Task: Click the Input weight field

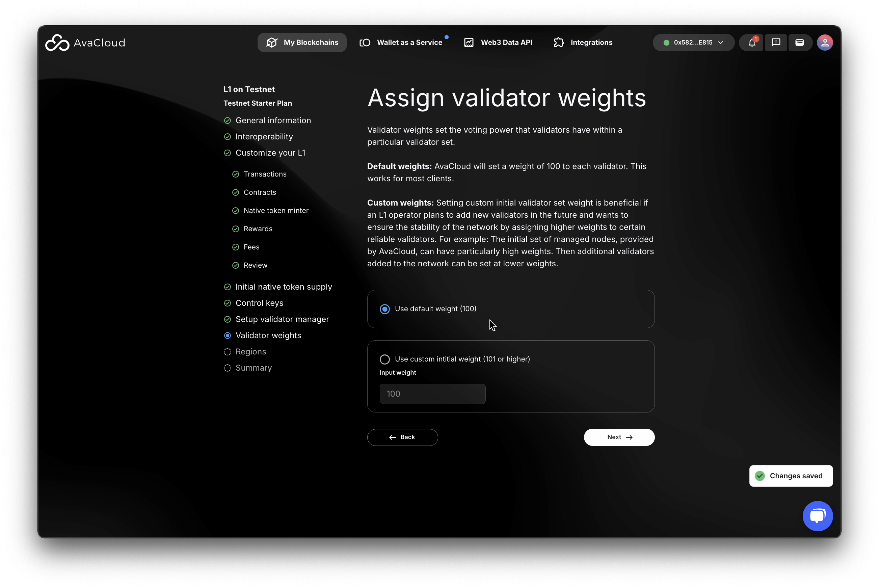Action: 432,394
